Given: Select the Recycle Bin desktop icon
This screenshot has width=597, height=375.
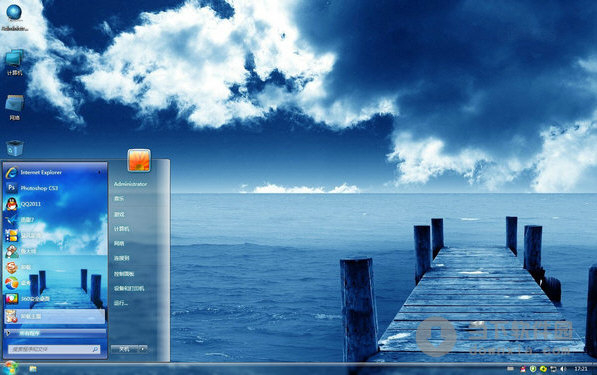Looking at the screenshot, I should pos(14,148).
